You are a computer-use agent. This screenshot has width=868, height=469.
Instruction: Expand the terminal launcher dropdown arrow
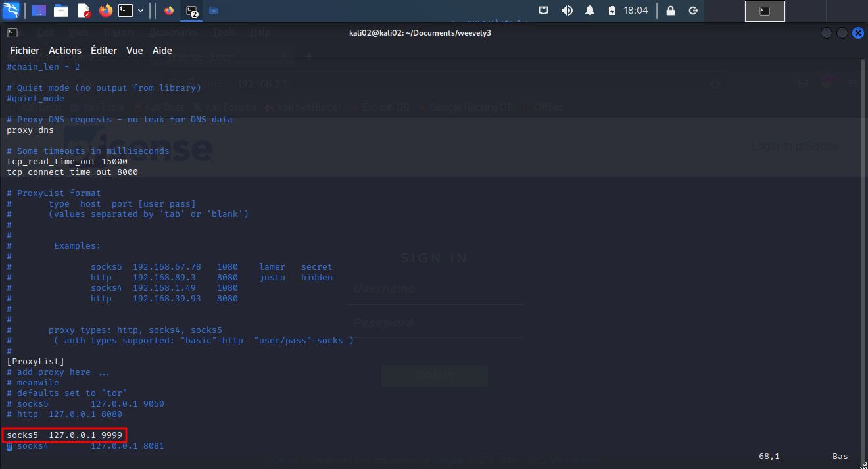(141, 11)
